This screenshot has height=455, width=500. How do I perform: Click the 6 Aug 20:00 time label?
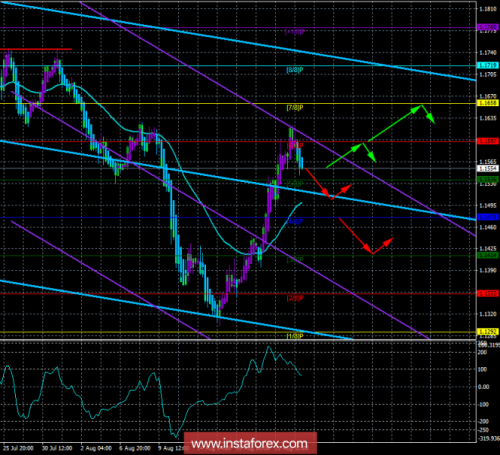135,448
